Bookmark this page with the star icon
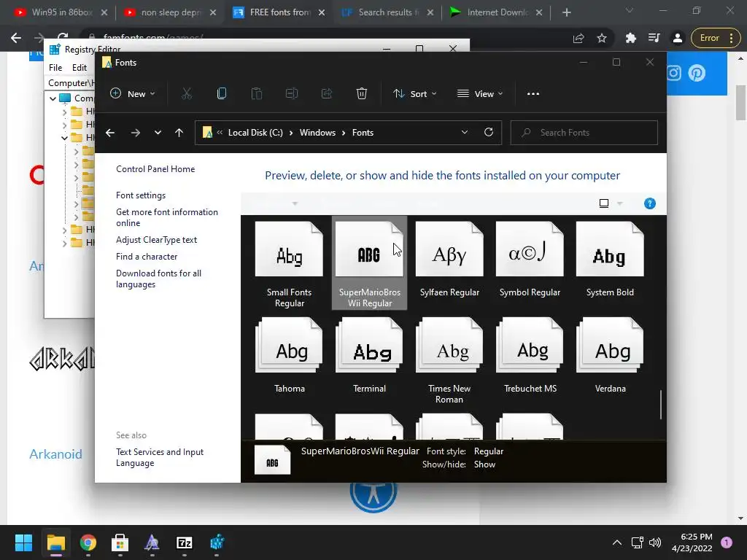 pos(602,38)
